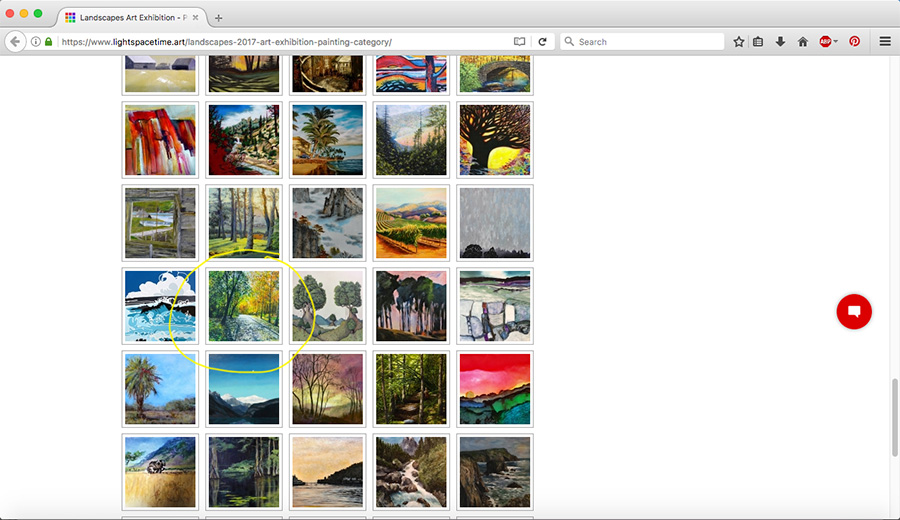Click the green padlock security icon
Screen dimensions: 900x520
[49, 41]
